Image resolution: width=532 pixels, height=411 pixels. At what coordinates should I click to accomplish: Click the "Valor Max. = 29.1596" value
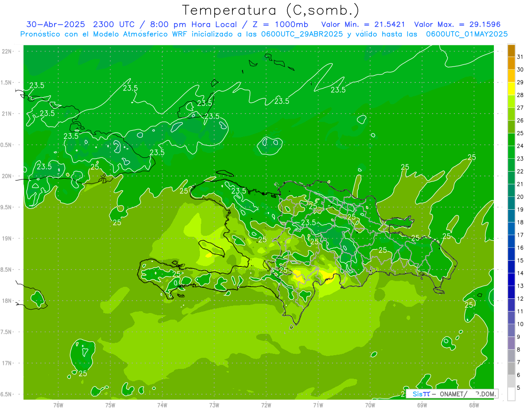(x=457, y=24)
